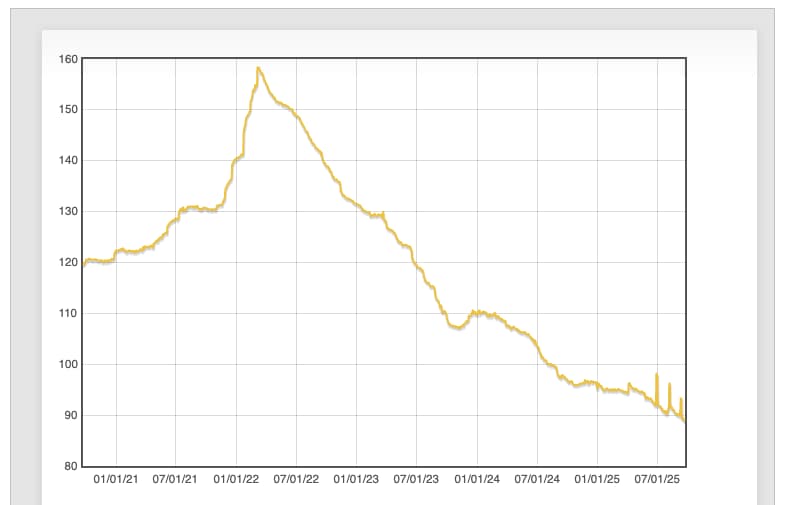Select the 01/01/25 date label
Image resolution: width=787 pixels, height=505 pixels.
point(598,479)
